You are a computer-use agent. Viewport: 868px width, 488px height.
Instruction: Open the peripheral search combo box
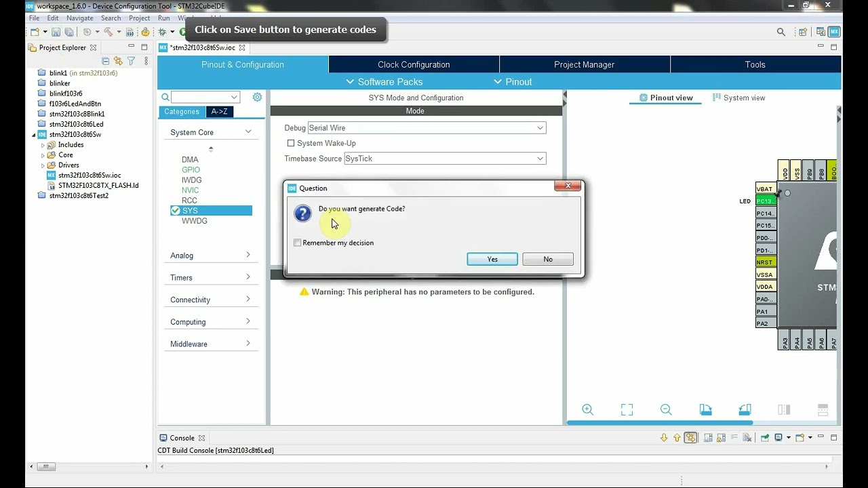pyautogui.click(x=205, y=97)
